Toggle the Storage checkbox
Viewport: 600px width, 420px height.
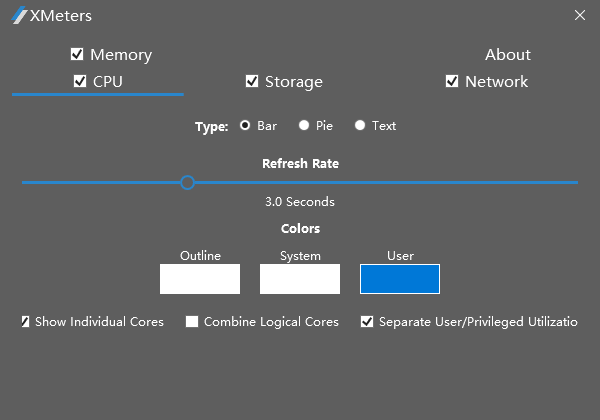pos(252,81)
